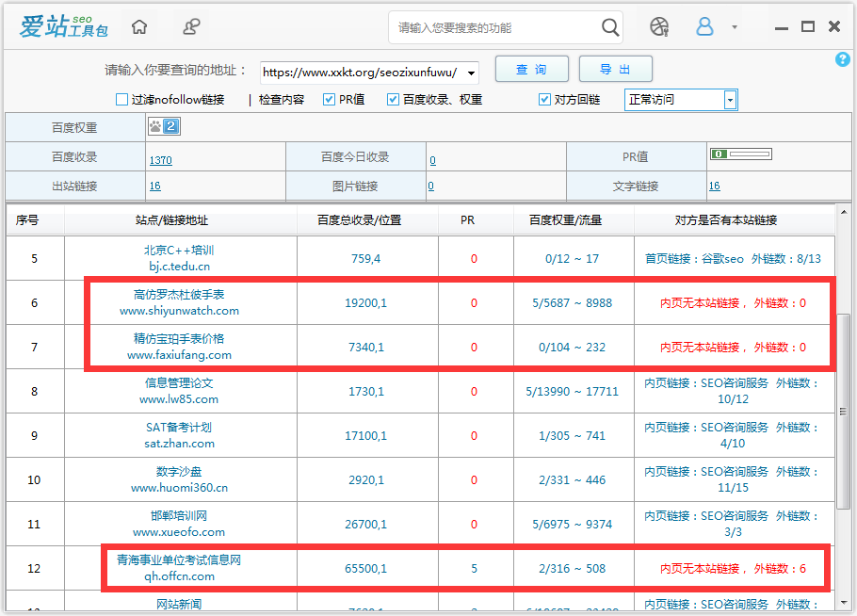
Task: Click the 爱站 SEO toolbox logo
Action: tap(63, 26)
